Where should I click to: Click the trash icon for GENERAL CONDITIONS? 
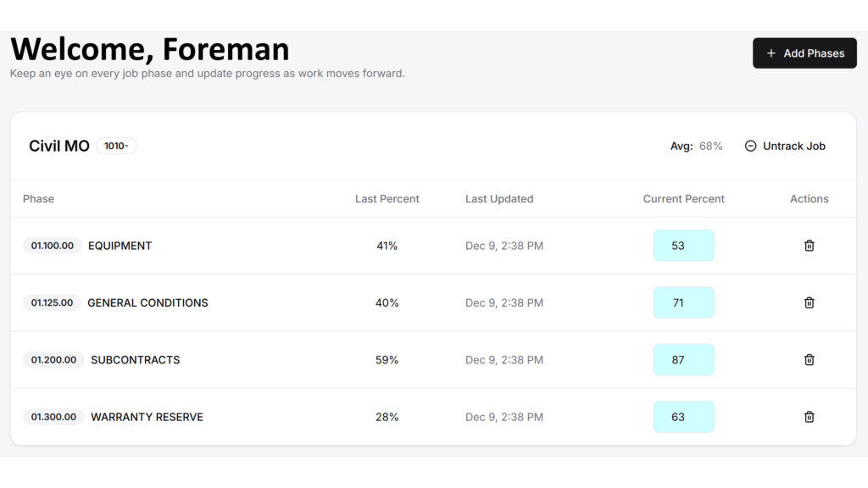pos(809,302)
